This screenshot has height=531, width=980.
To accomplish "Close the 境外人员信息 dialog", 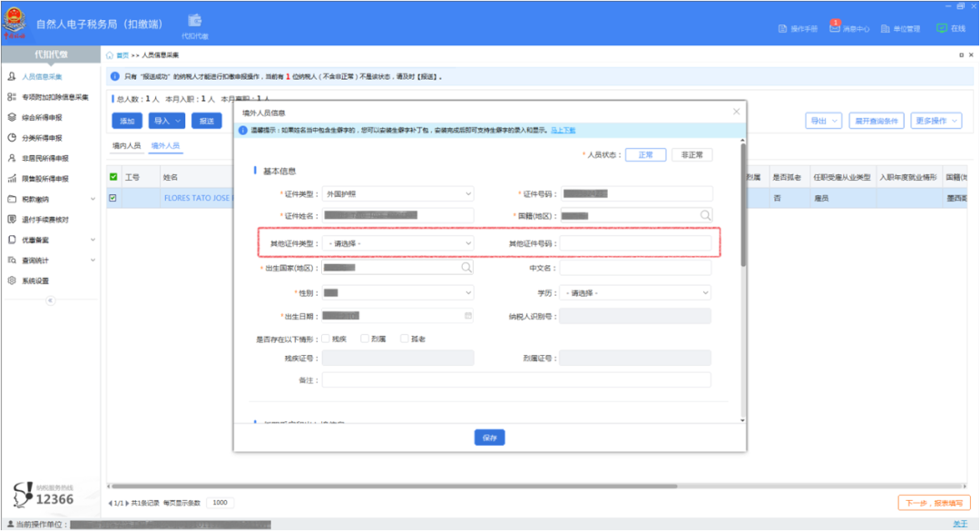I will (736, 112).
